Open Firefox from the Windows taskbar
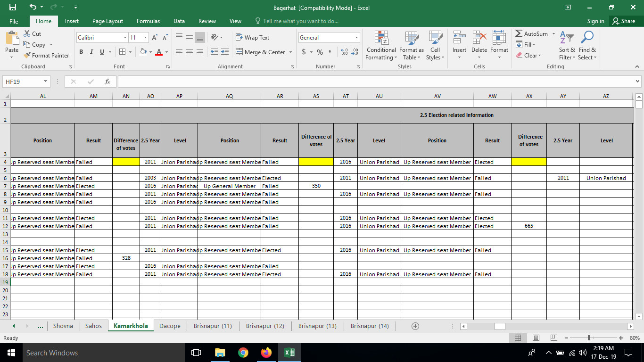The height and width of the screenshot is (362, 644). click(x=266, y=353)
